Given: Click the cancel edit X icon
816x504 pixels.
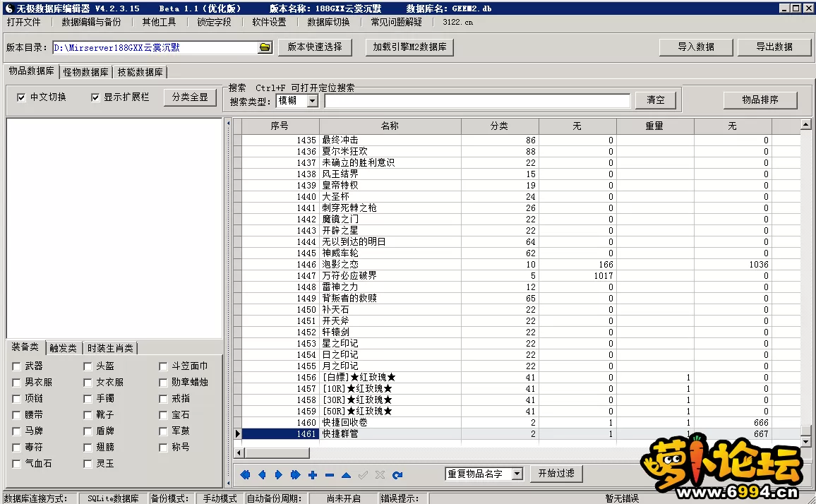Looking at the screenshot, I should point(380,474).
